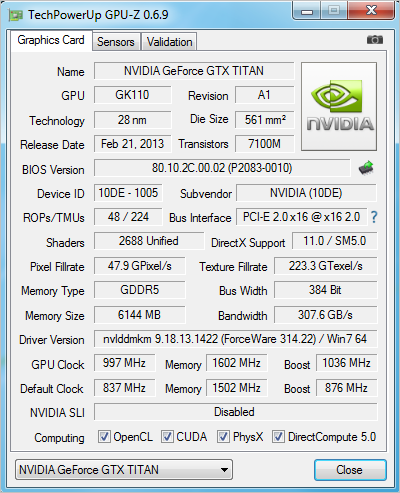Switch to the Sensors tab
400x493 pixels.
click(x=116, y=42)
